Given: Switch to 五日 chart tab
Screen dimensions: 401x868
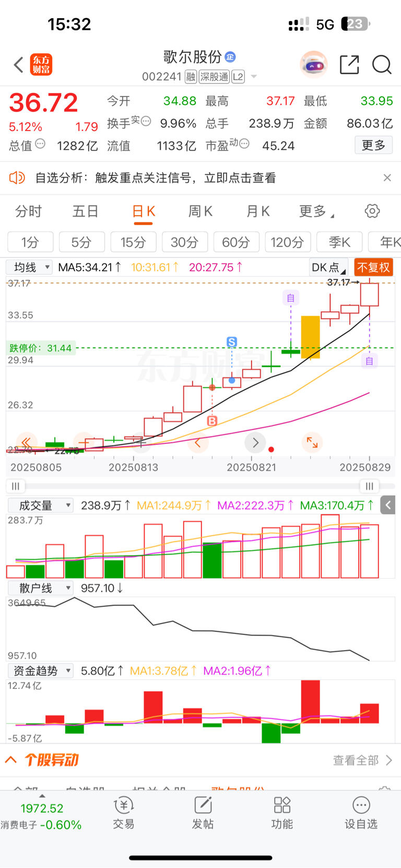Looking at the screenshot, I should [85, 211].
